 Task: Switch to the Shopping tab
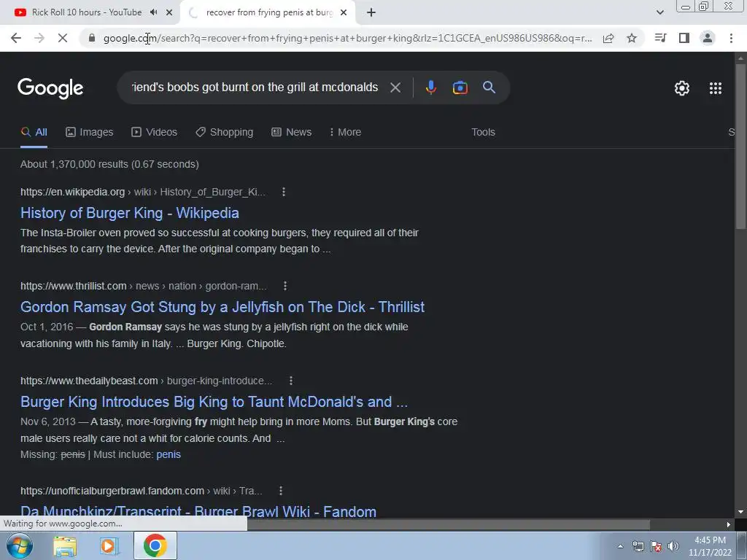pos(225,132)
